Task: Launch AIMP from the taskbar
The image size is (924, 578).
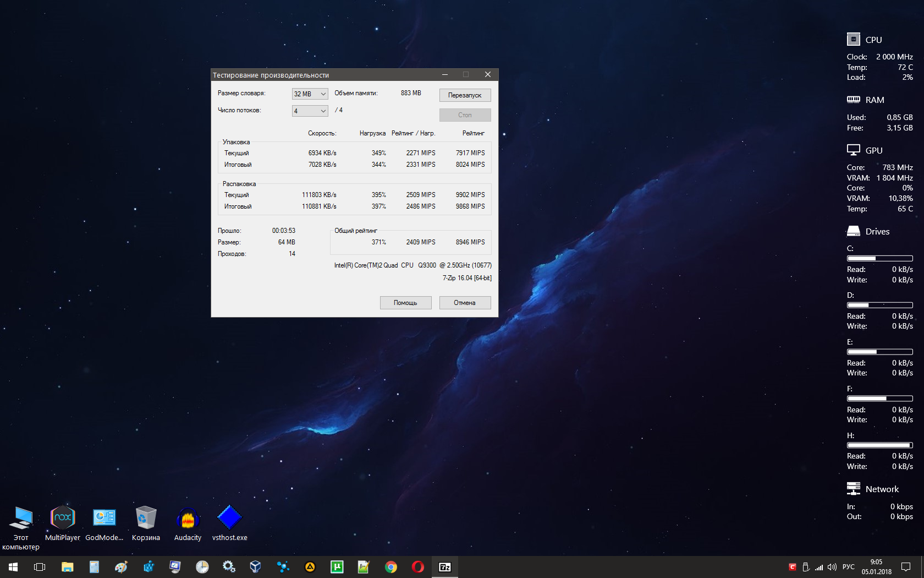Action: point(310,567)
